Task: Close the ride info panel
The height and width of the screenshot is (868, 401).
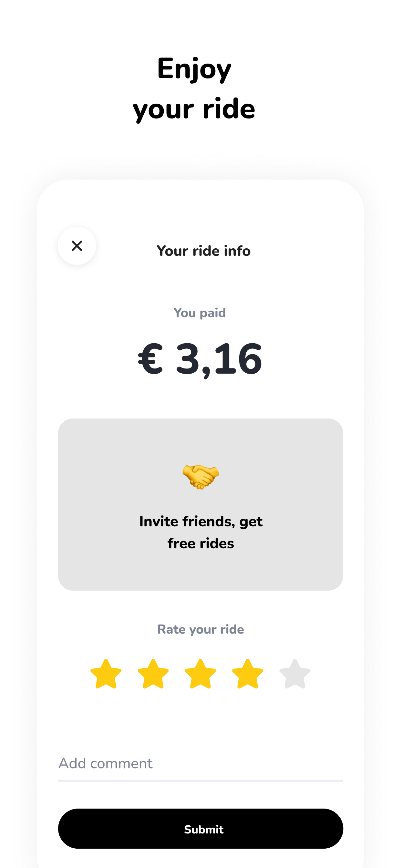Action: pos(77,246)
